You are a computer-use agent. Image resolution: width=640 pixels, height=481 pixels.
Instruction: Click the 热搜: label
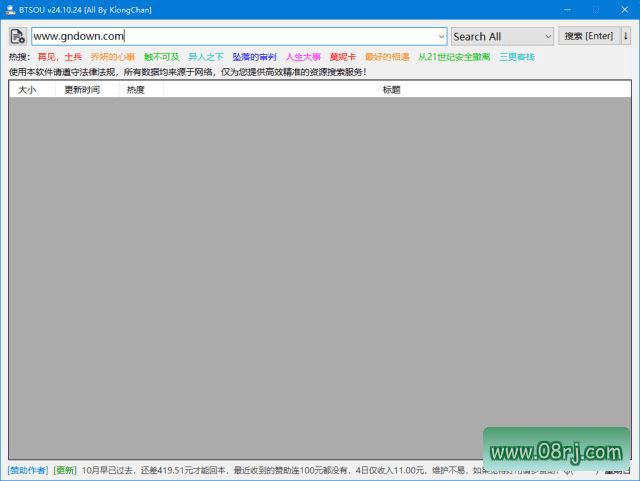point(19,57)
